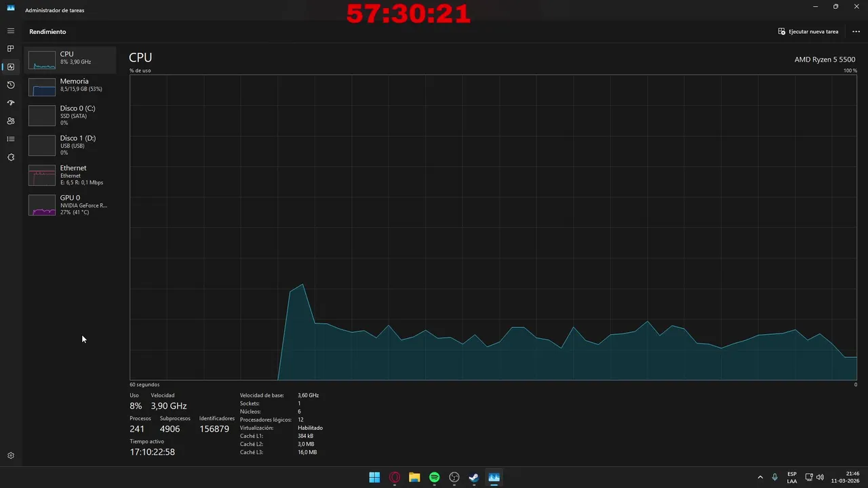Open the Details page icon
Screen dimensions: 868x488
click(11, 139)
